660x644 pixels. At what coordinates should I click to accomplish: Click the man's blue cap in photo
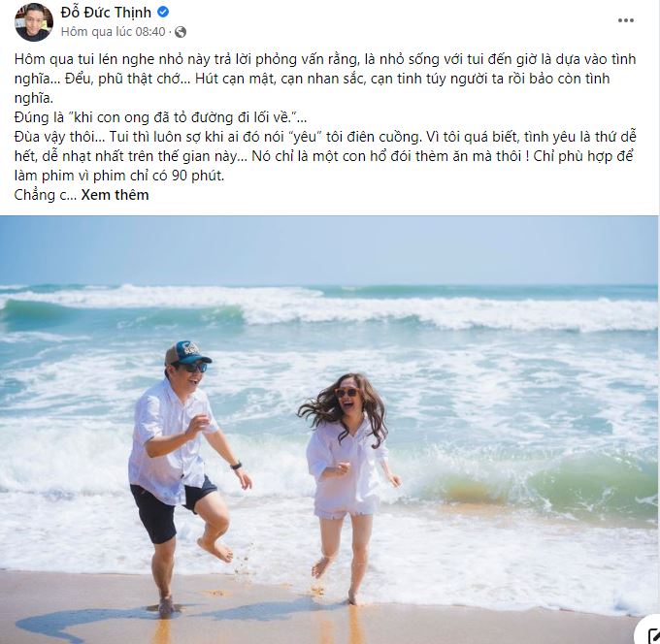187,352
